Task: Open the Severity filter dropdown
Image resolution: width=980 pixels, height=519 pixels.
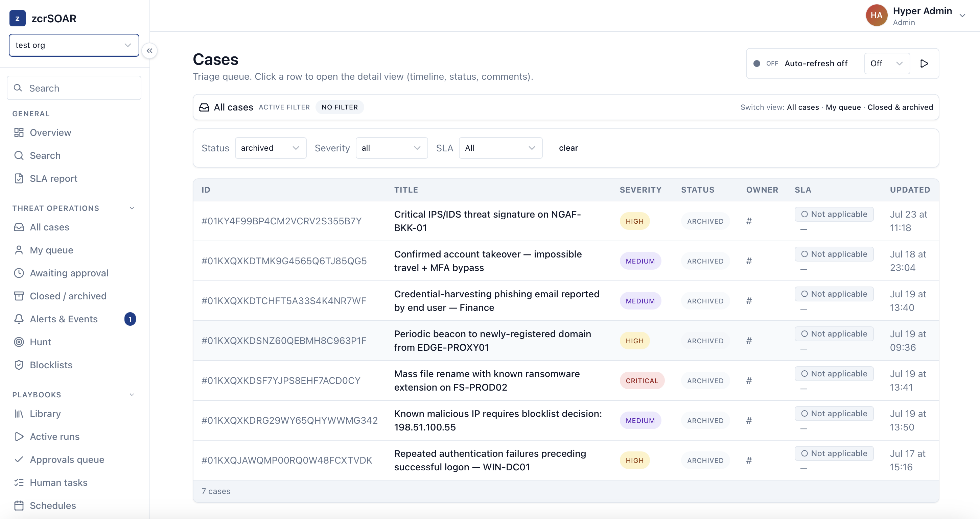Action: [x=392, y=148]
